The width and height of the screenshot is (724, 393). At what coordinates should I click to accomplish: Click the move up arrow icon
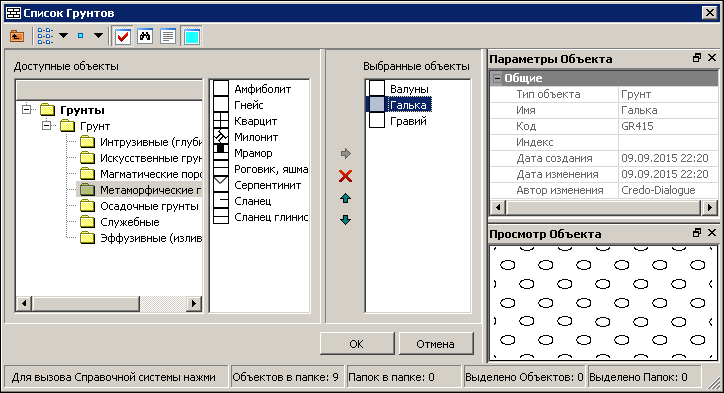[345, 199]
